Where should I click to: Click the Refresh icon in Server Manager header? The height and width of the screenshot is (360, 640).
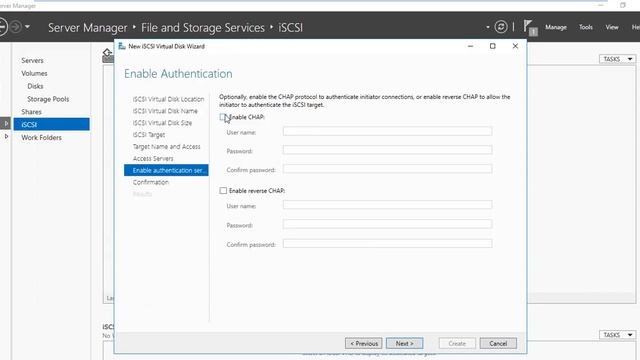coord(501,27)
